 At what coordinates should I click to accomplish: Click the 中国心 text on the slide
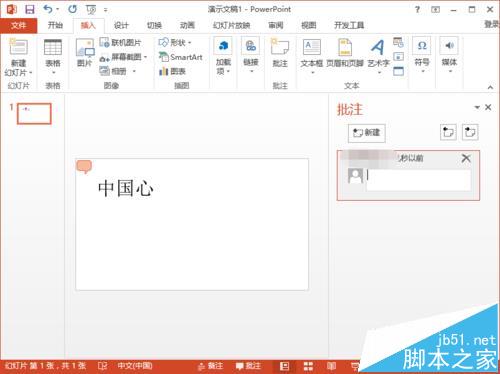tap(126, 188)
